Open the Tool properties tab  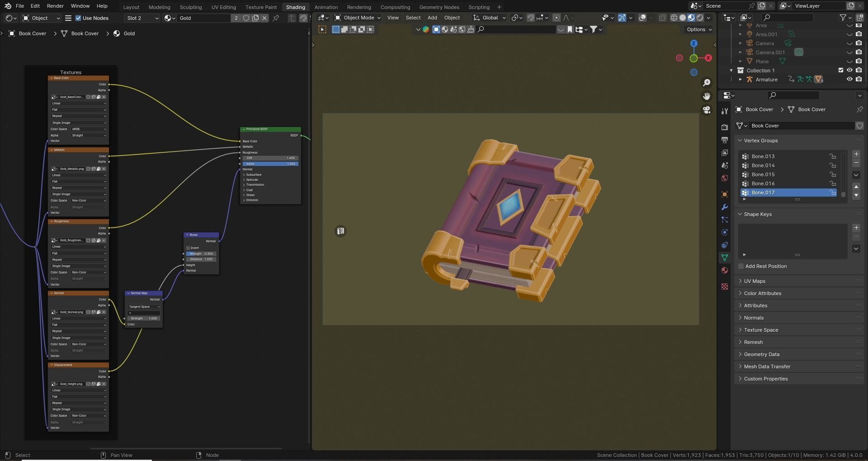tap(725, 111)
